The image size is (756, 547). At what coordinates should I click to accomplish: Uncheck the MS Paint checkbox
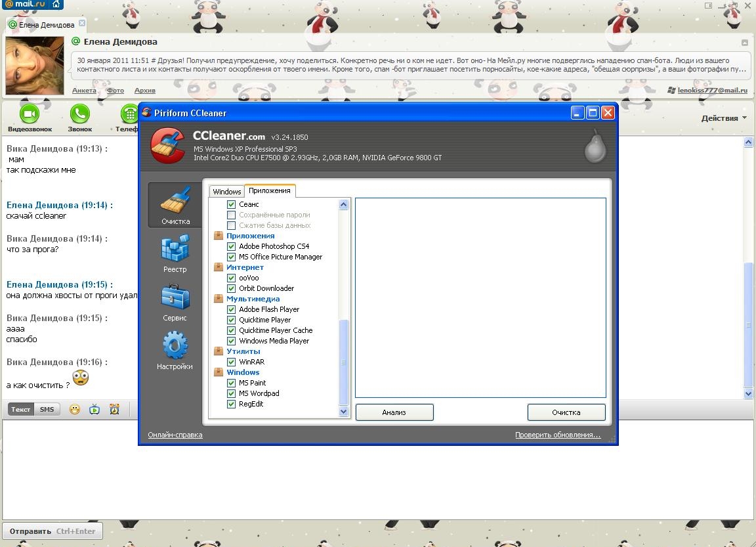[x=232, y=383]
